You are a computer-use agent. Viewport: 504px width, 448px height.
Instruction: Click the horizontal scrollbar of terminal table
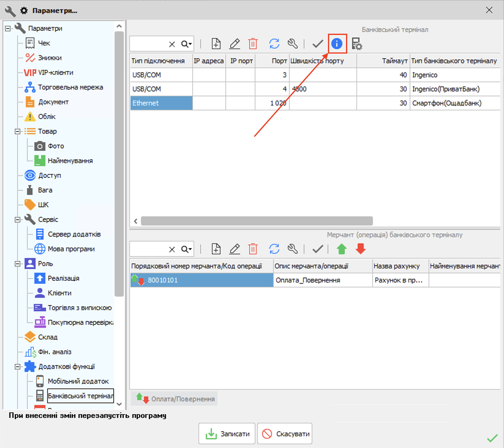click(257, 221)
